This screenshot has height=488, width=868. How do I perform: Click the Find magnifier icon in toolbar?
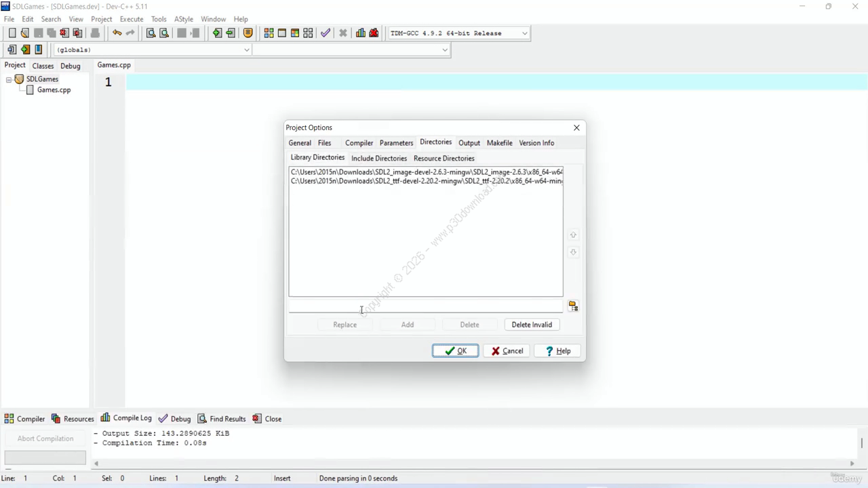click(151, 33)
